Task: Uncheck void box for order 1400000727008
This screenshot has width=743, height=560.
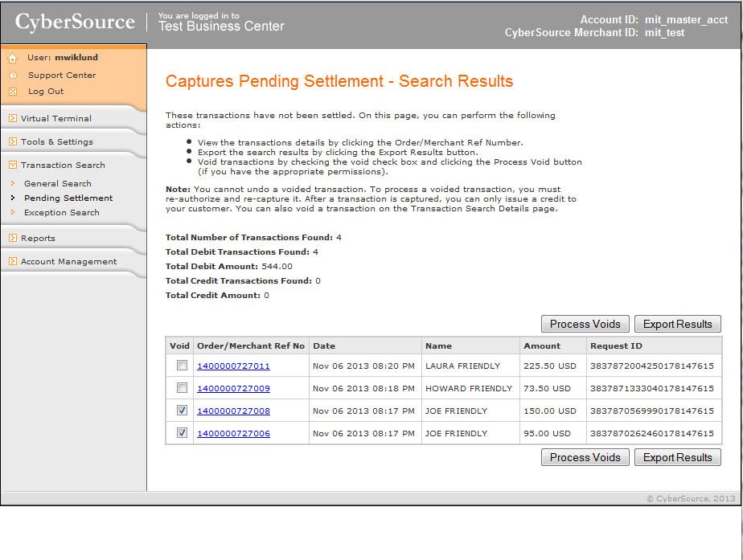Action: pos(182,411)
